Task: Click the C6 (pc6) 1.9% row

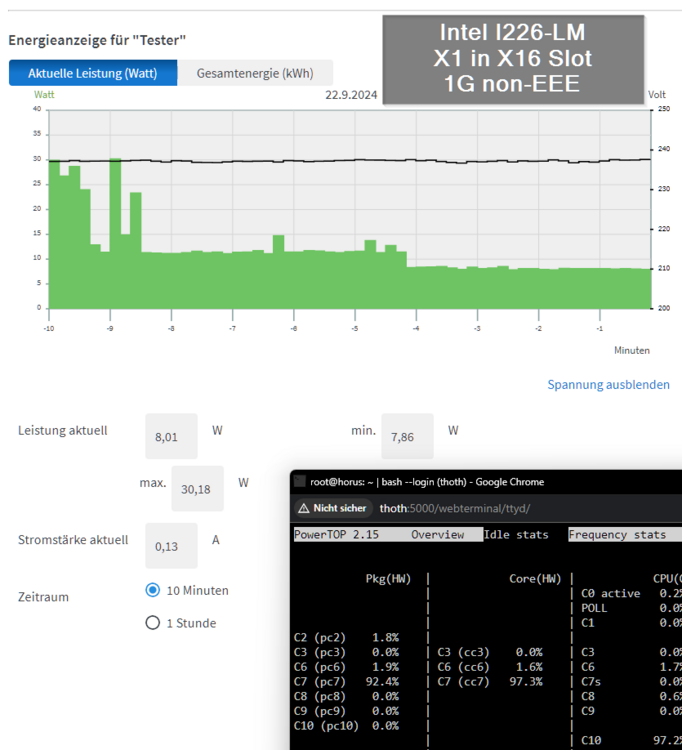Action: pyautogui.click(x=346, y=667)
